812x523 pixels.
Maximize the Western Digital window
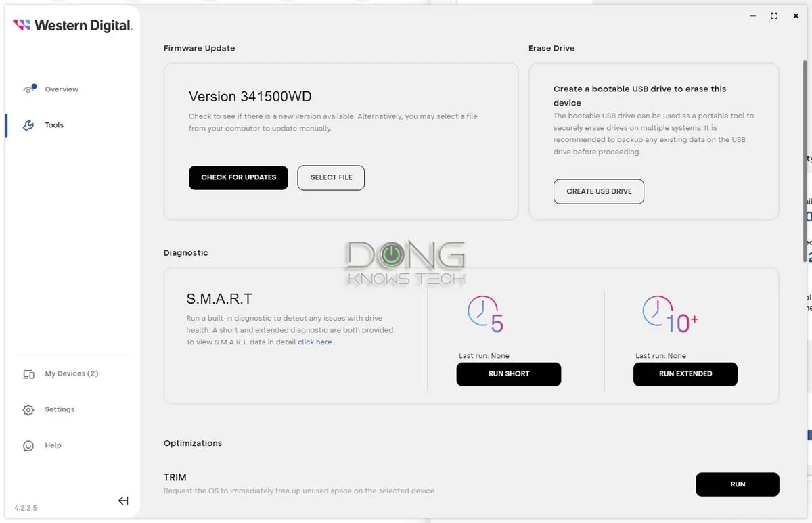coord(774,16)
